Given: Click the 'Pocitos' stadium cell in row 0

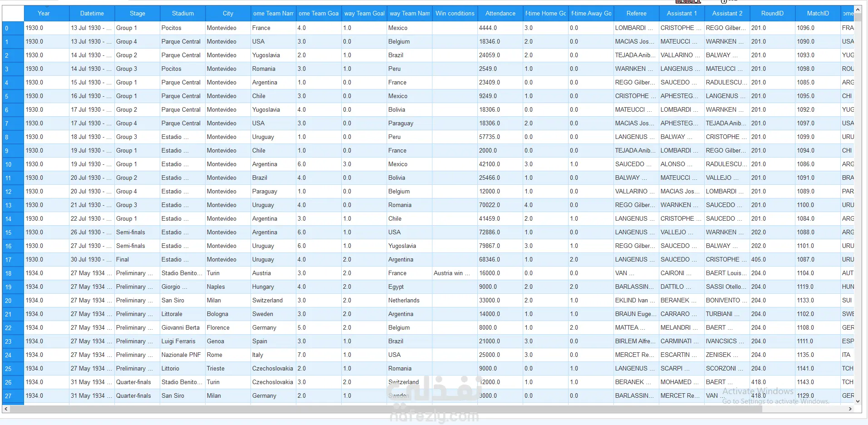Looking at the screenshot, I should pos(183,28).
